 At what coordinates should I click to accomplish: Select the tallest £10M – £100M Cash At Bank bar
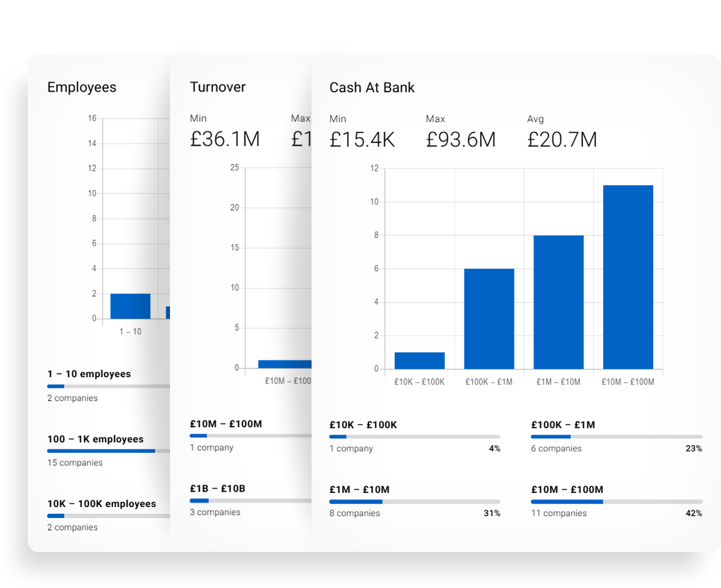coord(627,277)
